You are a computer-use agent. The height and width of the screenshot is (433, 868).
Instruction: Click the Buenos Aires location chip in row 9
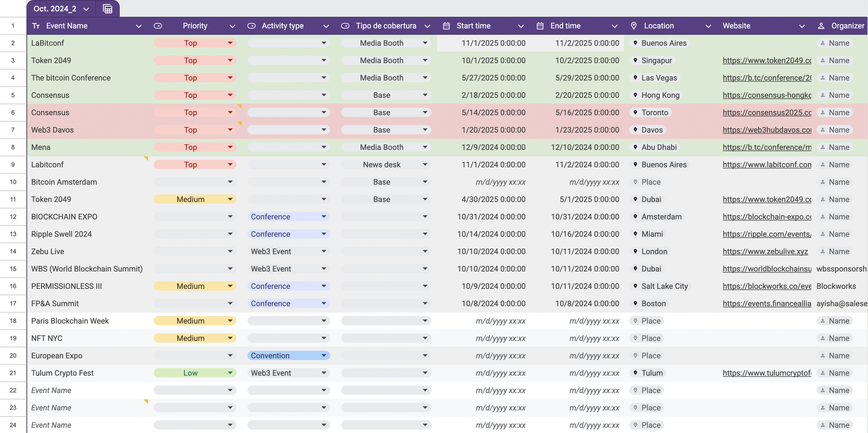click(659, 165)
